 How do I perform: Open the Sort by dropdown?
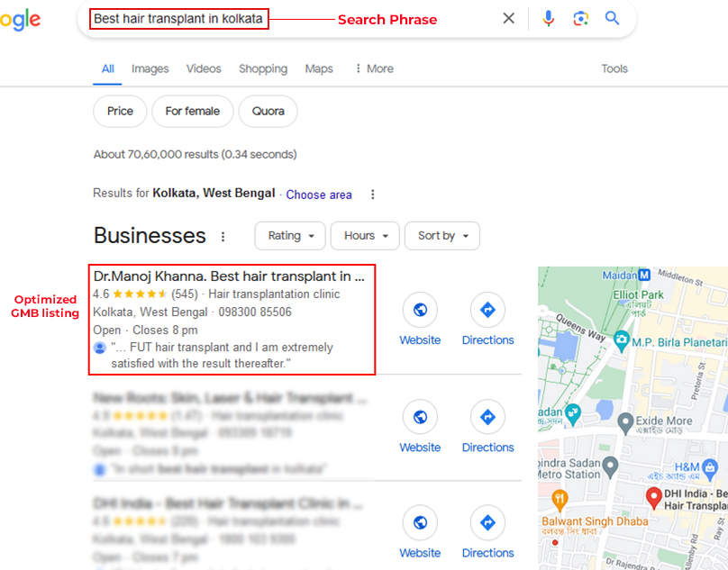tap(442, 236)
